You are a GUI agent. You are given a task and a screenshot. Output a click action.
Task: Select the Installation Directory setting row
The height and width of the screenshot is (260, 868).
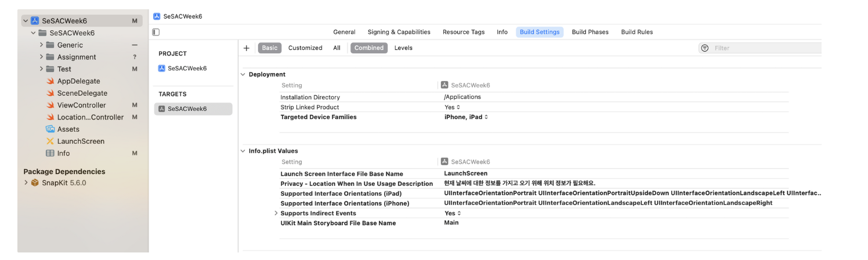(x=534, y=98)
